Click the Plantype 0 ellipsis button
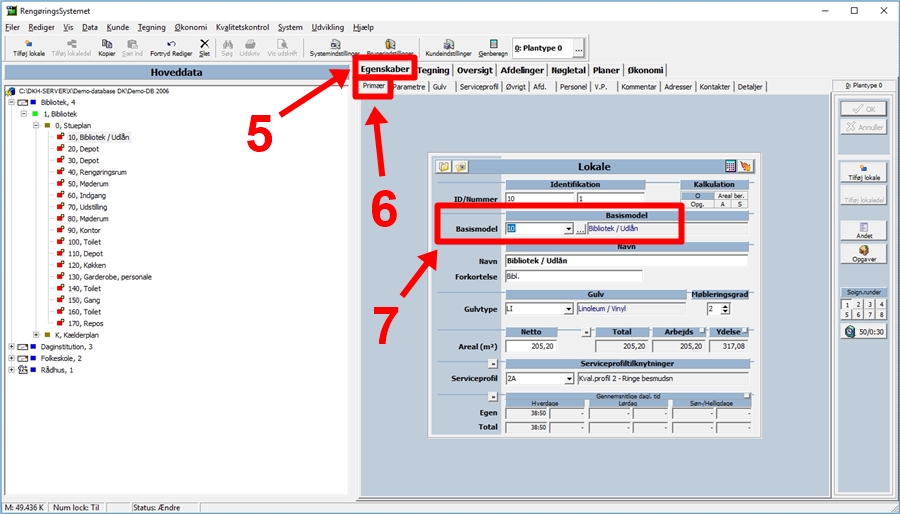 [x=578, y=49]
